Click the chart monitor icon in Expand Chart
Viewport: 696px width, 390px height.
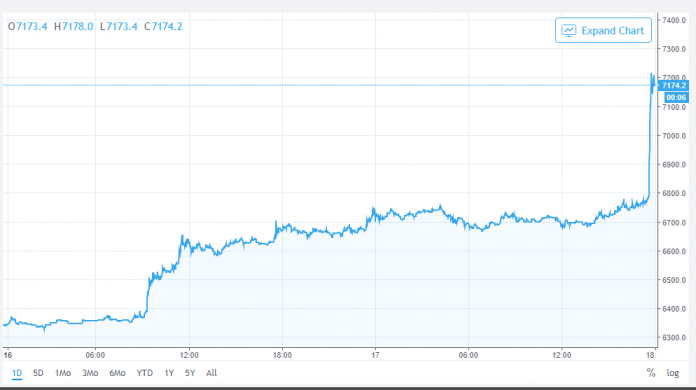(x=569, y=31)
